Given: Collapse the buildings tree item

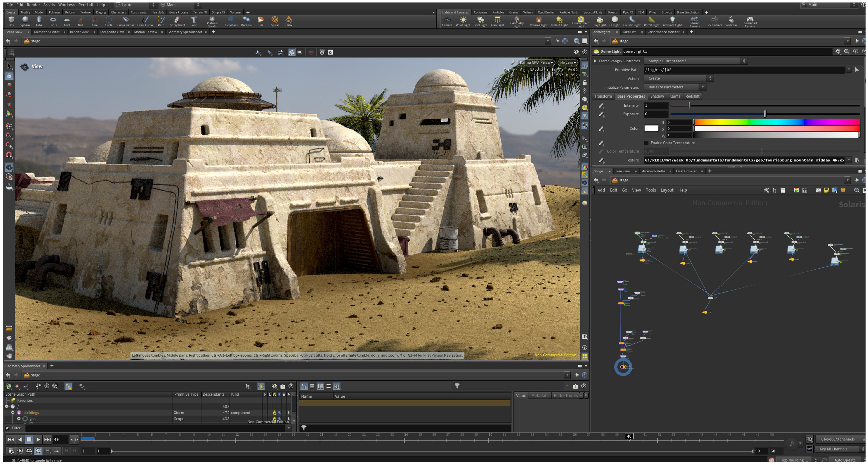Looking at the screenshot, I should tap(13, 413).
